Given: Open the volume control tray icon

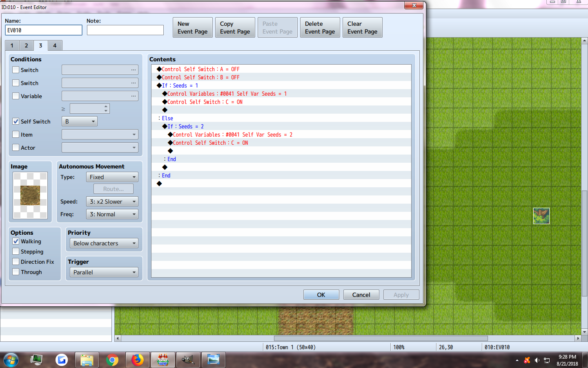Looking at the screenshot, I should pos(537,360).
